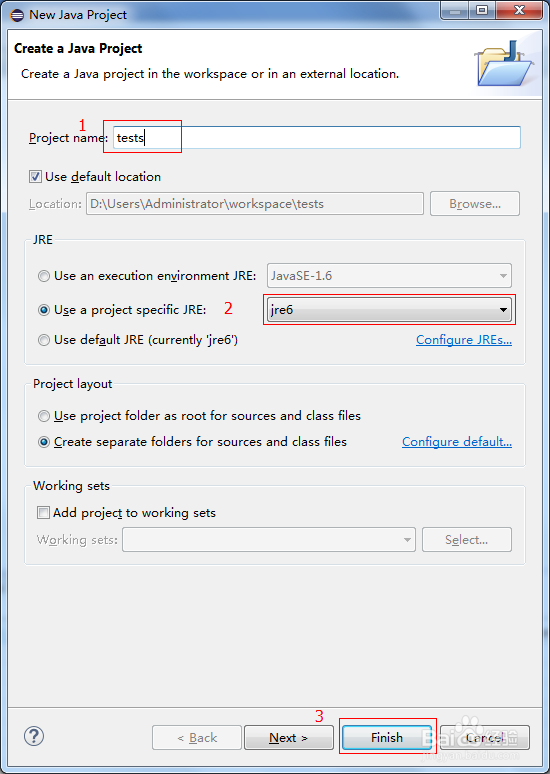Select Create separate folders radio option
This screenshot has height=774, width=550.
coord(44,442)
